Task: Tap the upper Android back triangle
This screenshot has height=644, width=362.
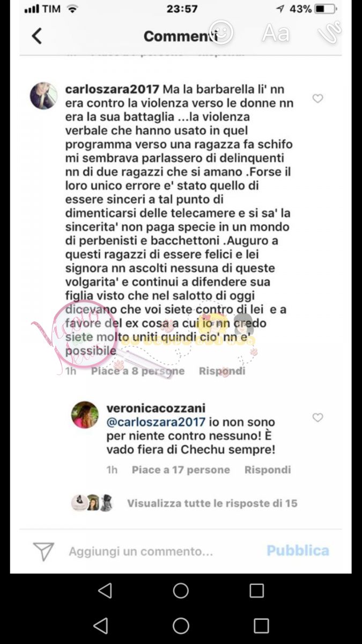Action: coord(105,590)
